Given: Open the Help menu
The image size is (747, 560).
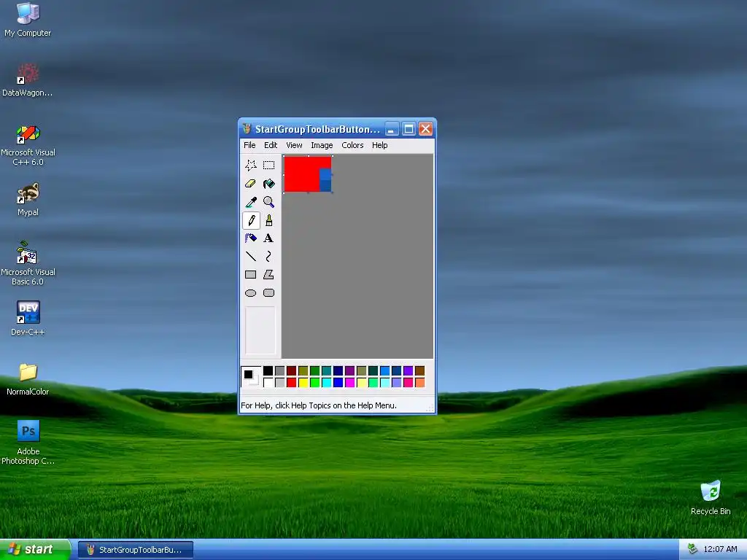Looking at the screenshot, I should tap(379, 145).
